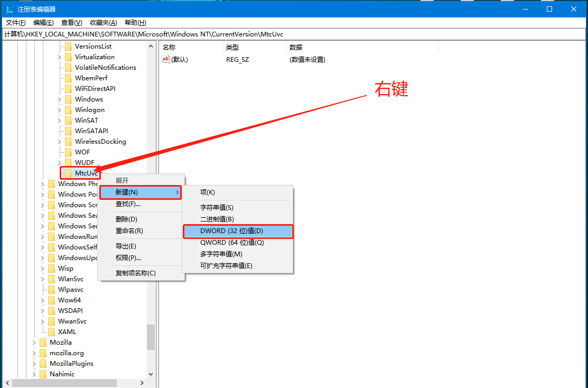This screenshot has height=388, width=588.
Task: Select the MtcUvc folder icon
Action: coord(68,173)
